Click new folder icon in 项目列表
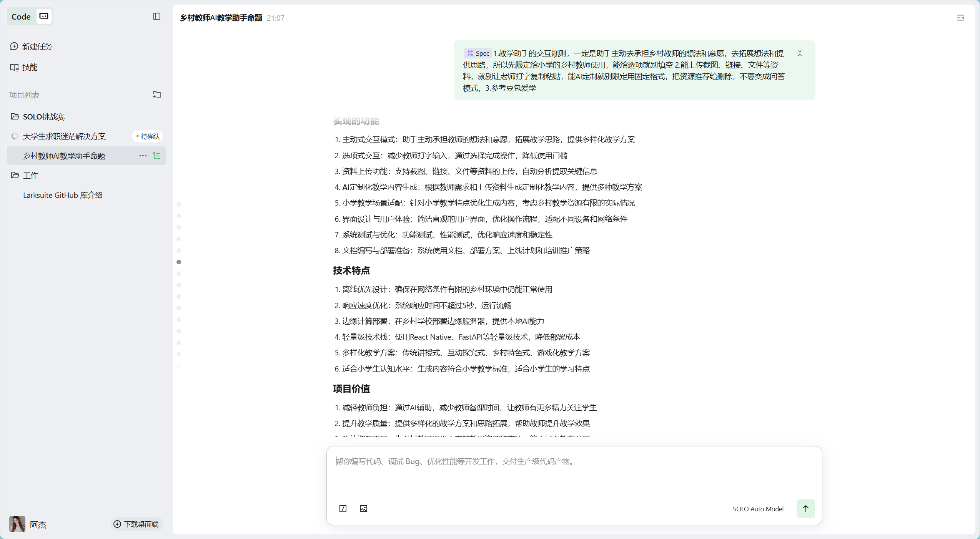This screenshot has height=539, width=980. click(x=156, y=95)
